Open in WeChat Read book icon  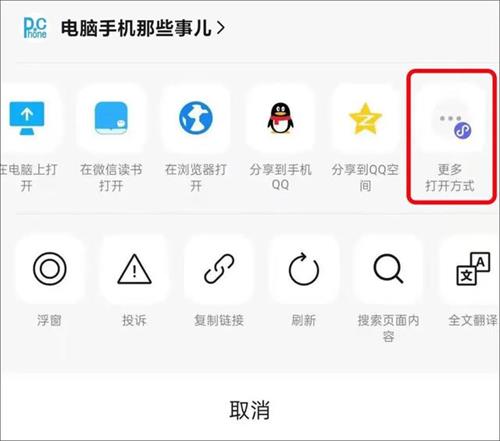(x=111, y=119)
